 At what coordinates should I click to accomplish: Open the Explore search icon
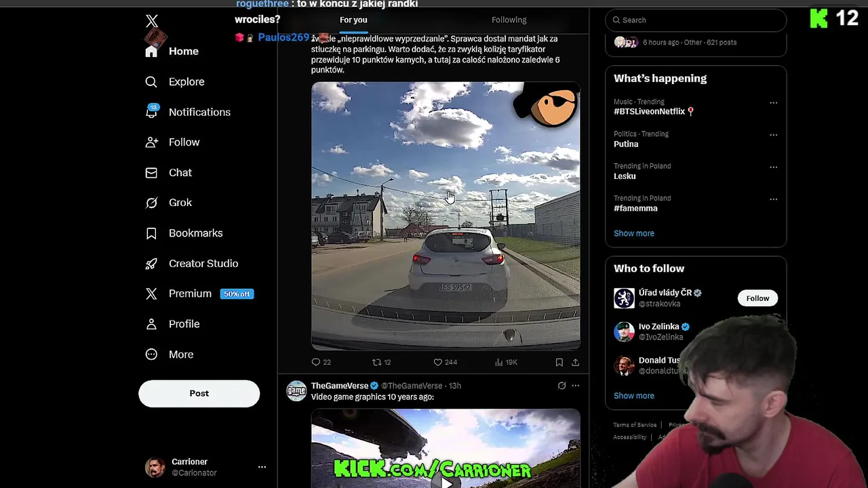pos(151,82)
